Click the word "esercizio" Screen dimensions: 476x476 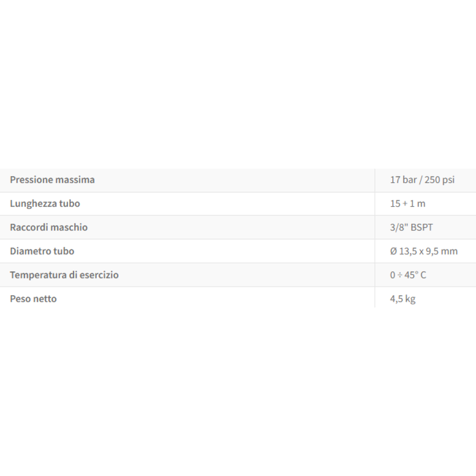99,275
